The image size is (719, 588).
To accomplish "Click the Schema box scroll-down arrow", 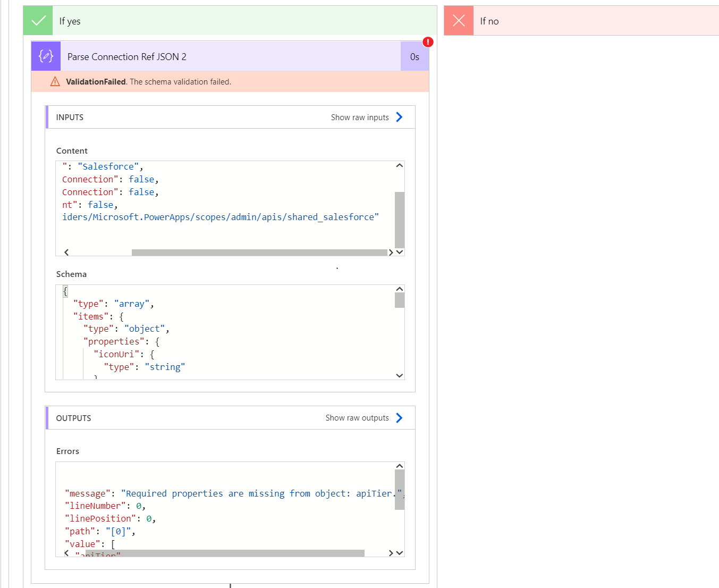I will click(400, 375).
